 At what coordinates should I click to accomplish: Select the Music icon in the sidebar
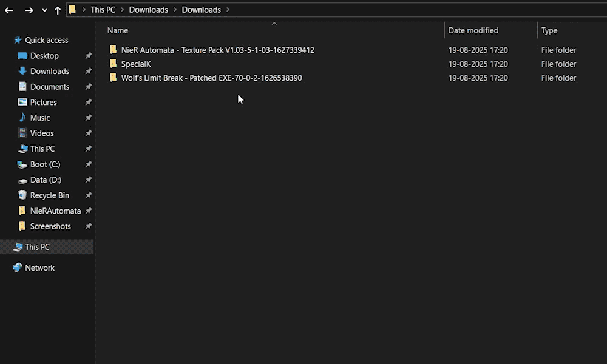(x=22, y=118)
